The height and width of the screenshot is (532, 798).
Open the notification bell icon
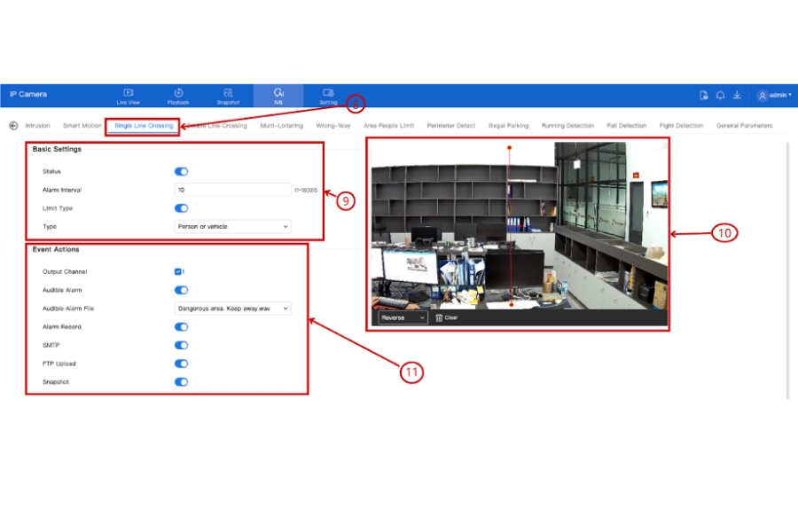point(720,95)
